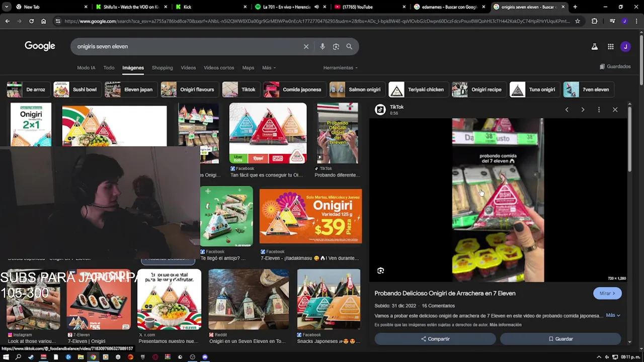Switch to the Todo results tab
This screenshot has height=362, width=644.
[109, 68]
